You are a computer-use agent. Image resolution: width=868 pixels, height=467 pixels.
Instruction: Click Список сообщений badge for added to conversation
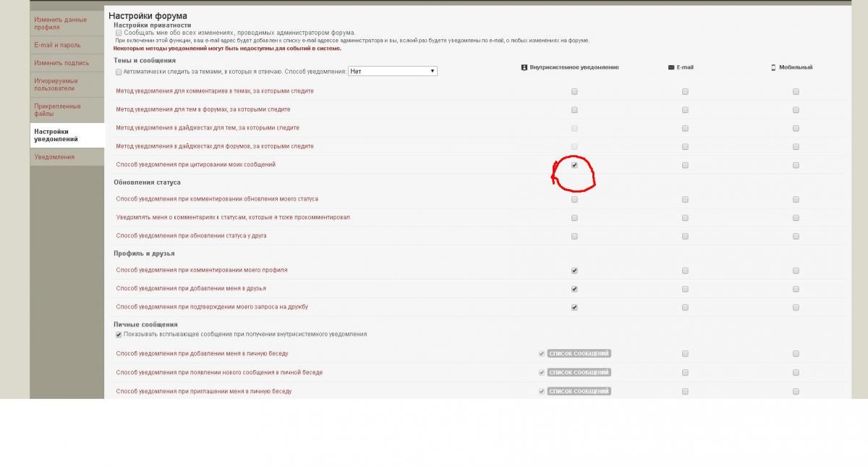tap(579, 353)
